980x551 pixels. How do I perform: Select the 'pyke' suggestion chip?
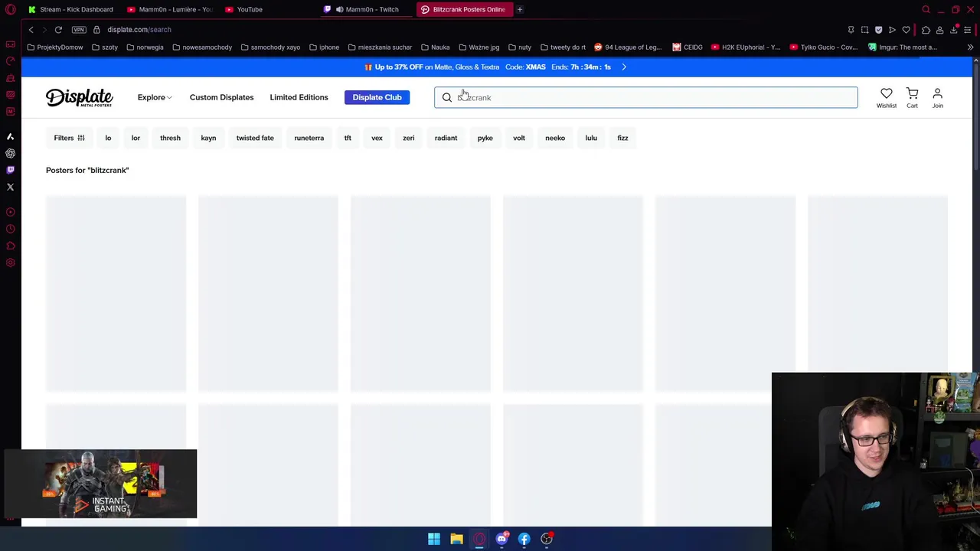pos(485,138)
